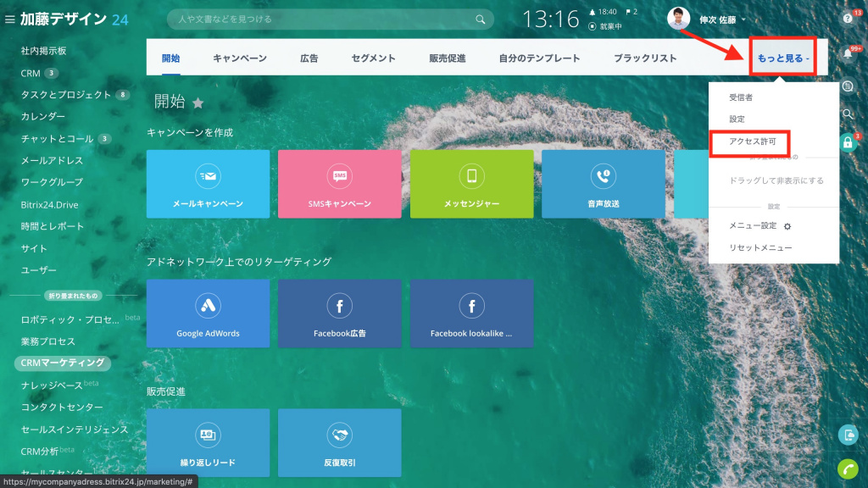Open the メッセンジャー campaign tile
The image size is (868, 488).
pyautogui.click(x=471, y=184)
